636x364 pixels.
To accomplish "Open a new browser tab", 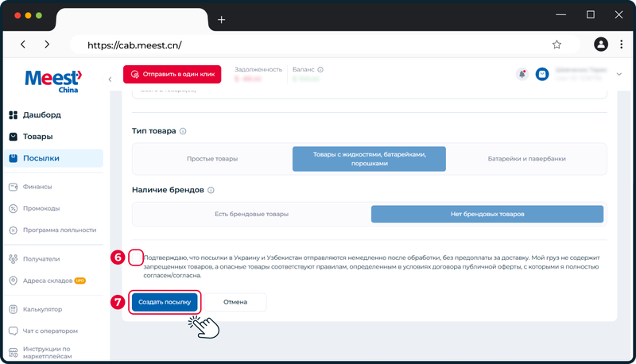I will coord(221,19).
